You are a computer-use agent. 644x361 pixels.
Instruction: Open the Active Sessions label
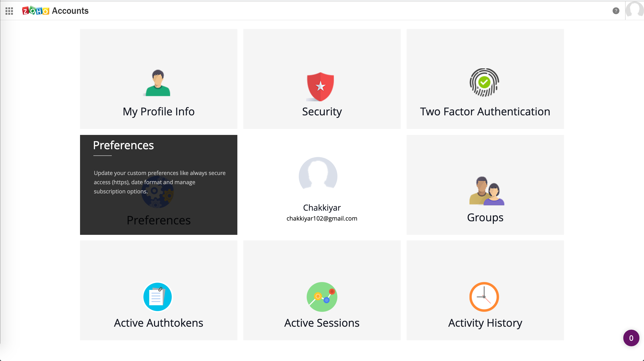pyautogui.click(x=322, y=323)
